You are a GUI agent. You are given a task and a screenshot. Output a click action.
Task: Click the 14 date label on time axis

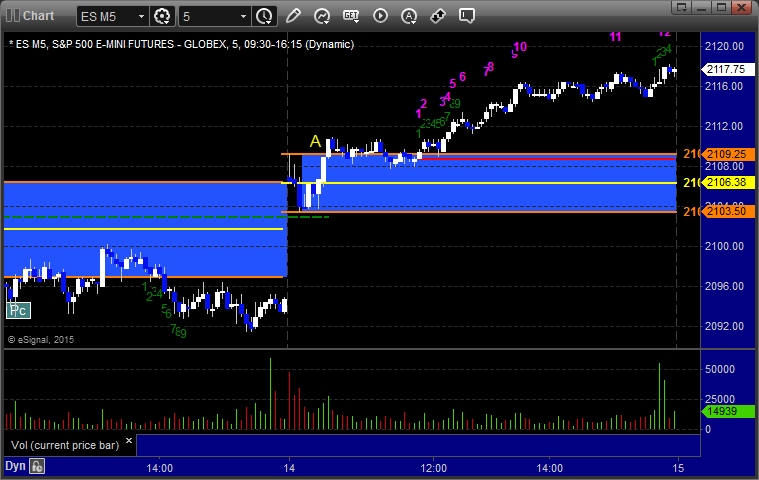point(289,468)
